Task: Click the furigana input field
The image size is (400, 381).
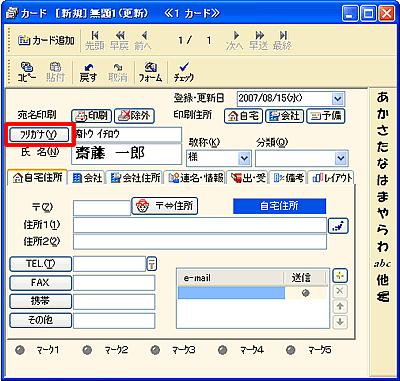Action: [x=127, y=134]
